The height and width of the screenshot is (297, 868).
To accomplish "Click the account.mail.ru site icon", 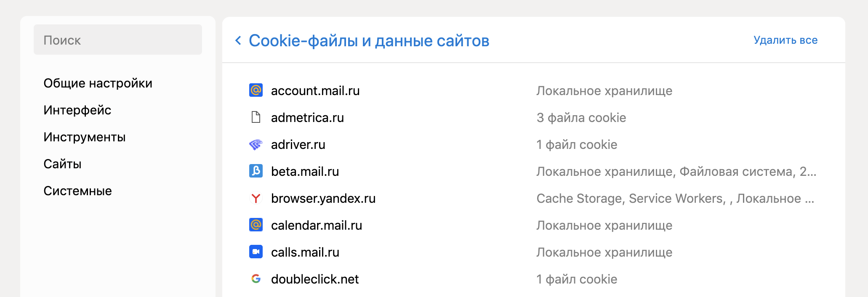I will pyautogui.click(x=256, y=90).
